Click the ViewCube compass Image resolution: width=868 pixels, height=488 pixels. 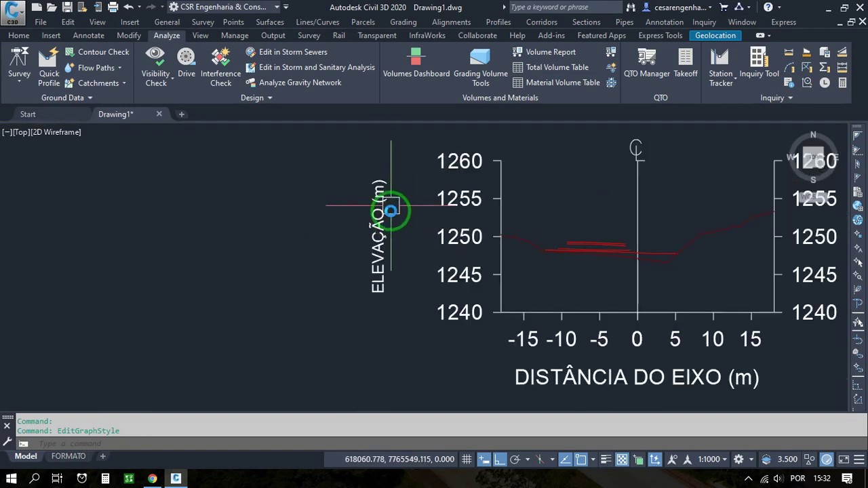coord(813,157)
